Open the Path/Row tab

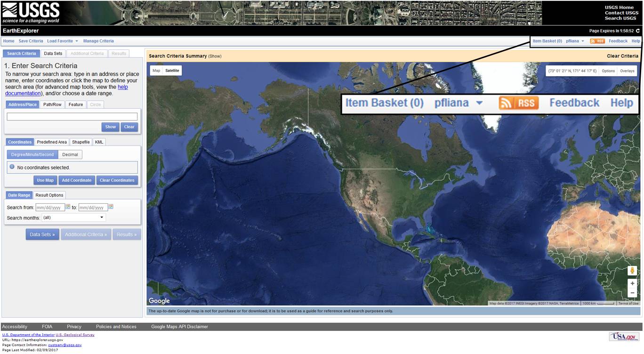pyautogui.click(x=52, y=105)
